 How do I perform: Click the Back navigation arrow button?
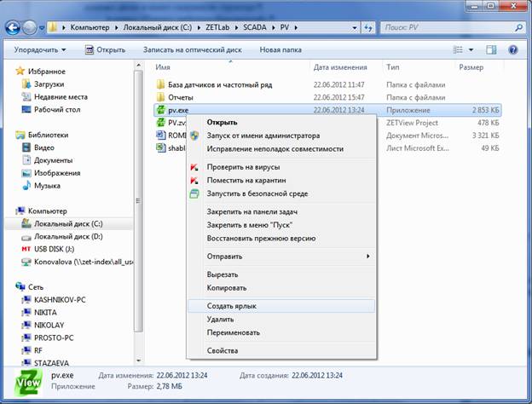tap(14, 27)
